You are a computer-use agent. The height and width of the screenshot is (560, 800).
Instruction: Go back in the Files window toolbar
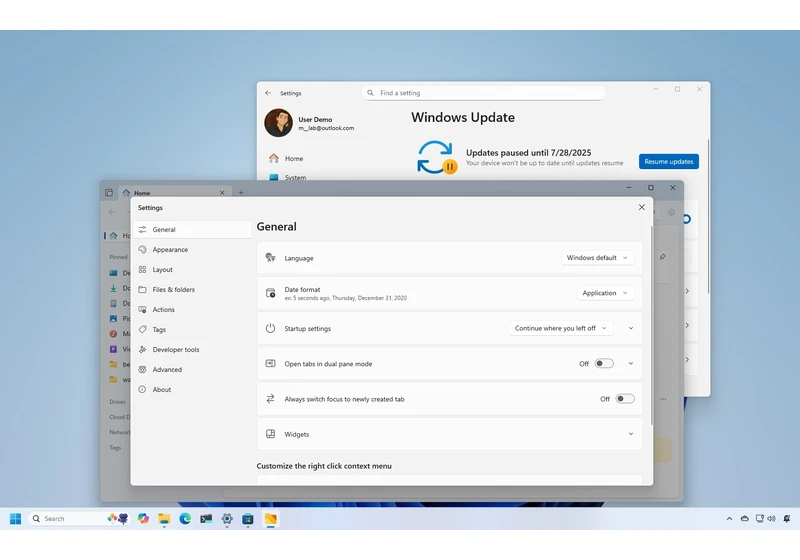pyautogui.click(x=112, y=212)
